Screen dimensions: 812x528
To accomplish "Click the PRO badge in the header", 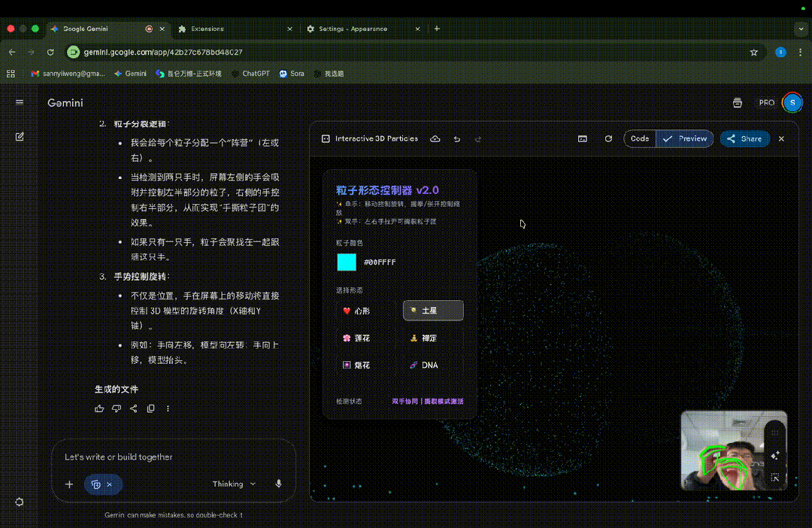I will [x=766, y=102].
